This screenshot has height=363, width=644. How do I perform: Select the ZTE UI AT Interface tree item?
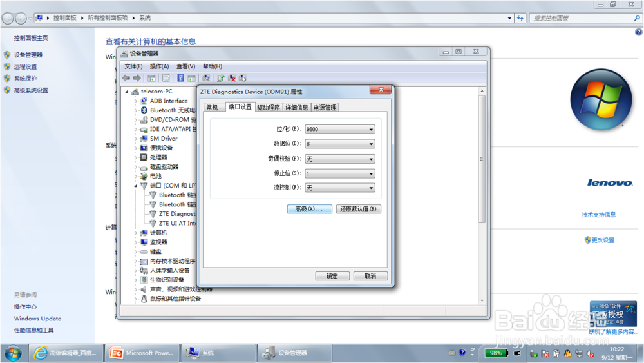[x=178, y=223]
